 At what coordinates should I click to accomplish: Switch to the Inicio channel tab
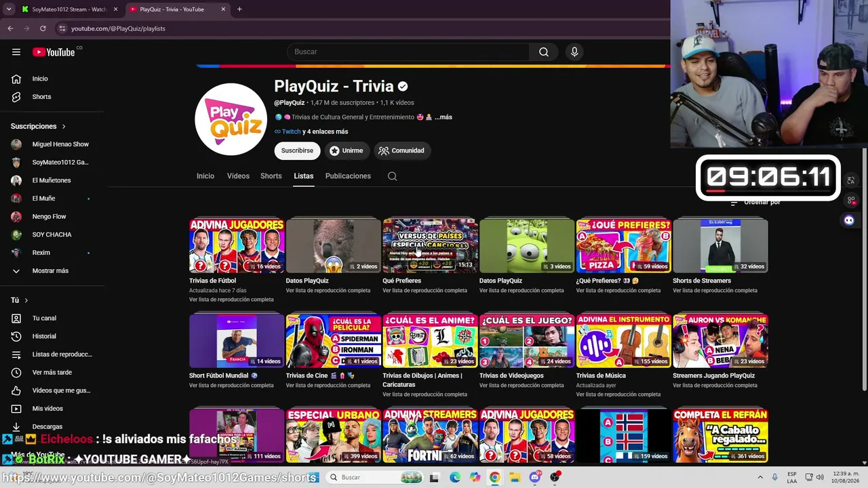[x=205, y=176]
